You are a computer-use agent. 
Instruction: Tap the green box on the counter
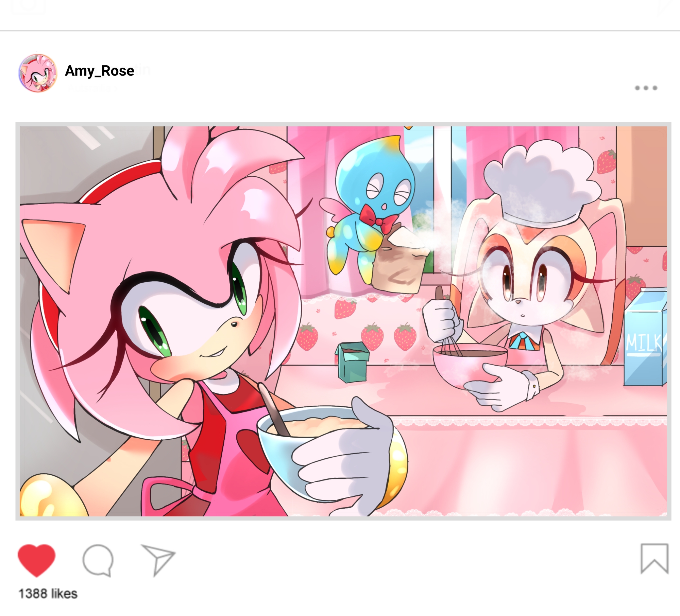coord(352,362)
